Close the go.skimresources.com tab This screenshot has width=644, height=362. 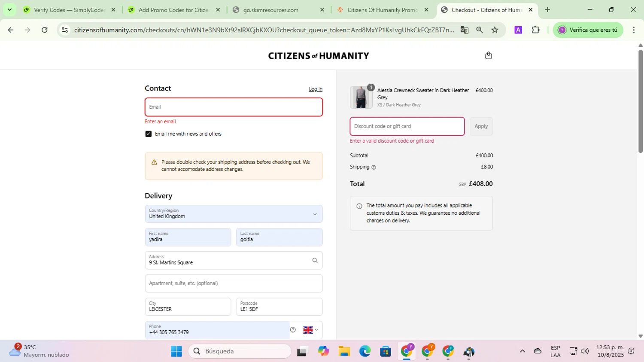[322, 10]
